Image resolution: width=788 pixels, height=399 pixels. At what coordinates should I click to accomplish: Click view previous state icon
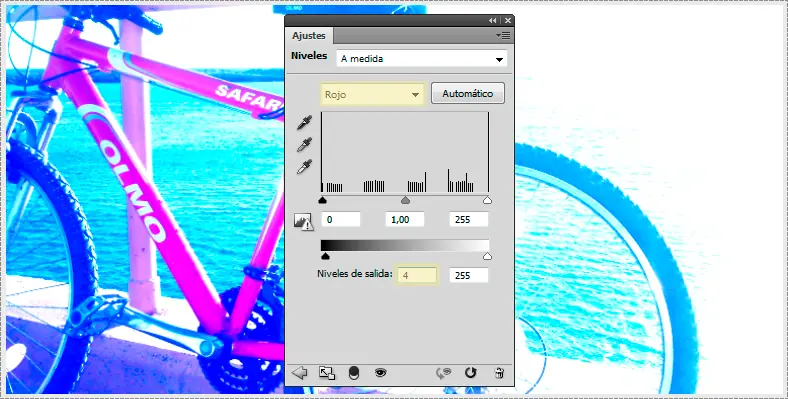tap(443, 373)
